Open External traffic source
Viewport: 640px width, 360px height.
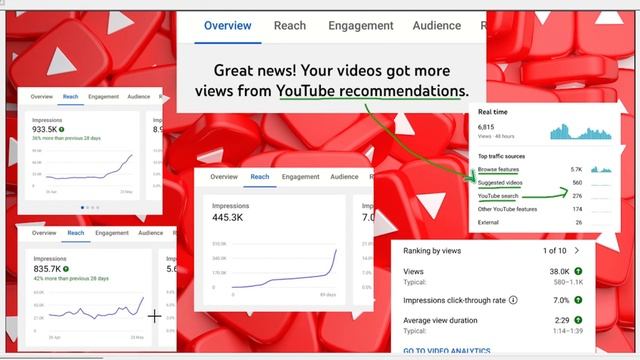(488, 222)
